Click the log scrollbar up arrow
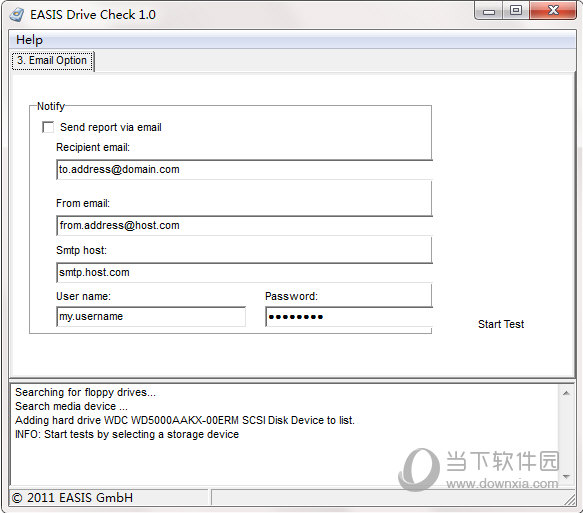The width and height of the screenshot is (583, 513). point(566,393)
